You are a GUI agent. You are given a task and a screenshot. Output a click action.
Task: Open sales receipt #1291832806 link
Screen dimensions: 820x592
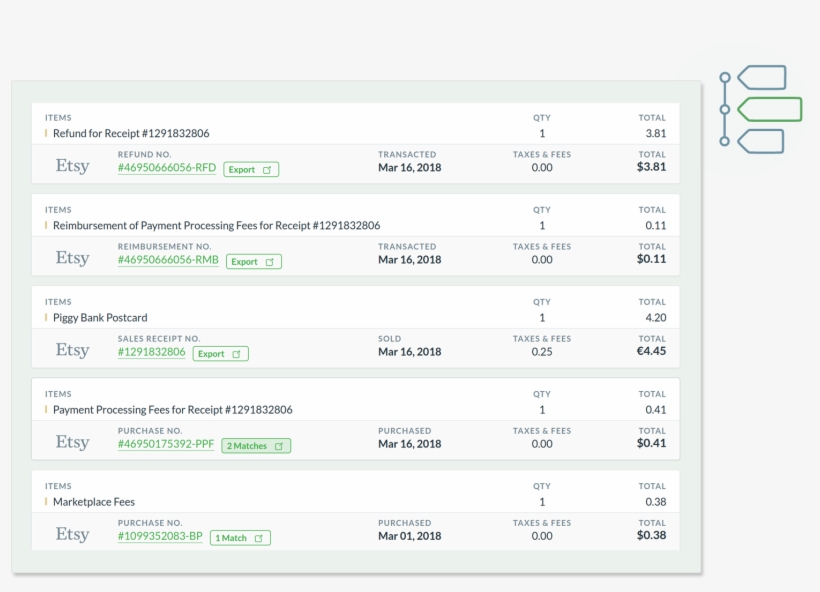point(151,352)
